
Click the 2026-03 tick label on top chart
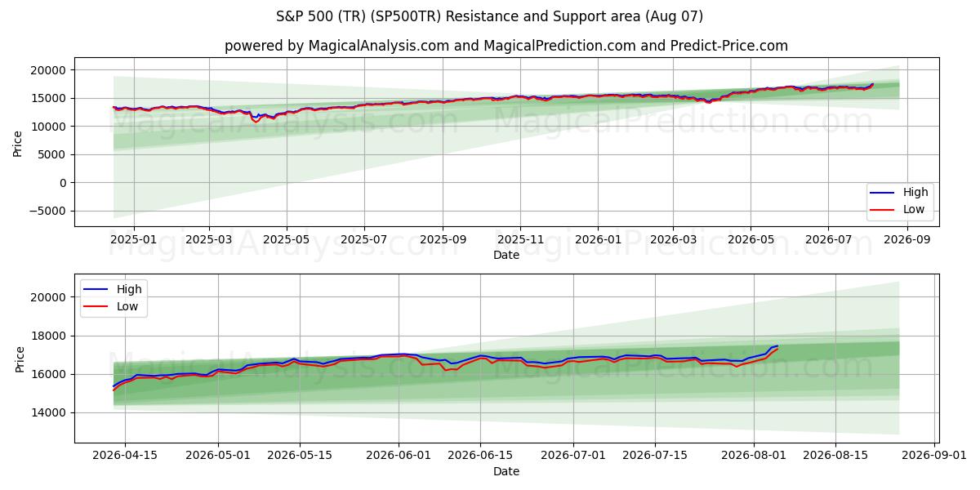[x=672, y=240]
